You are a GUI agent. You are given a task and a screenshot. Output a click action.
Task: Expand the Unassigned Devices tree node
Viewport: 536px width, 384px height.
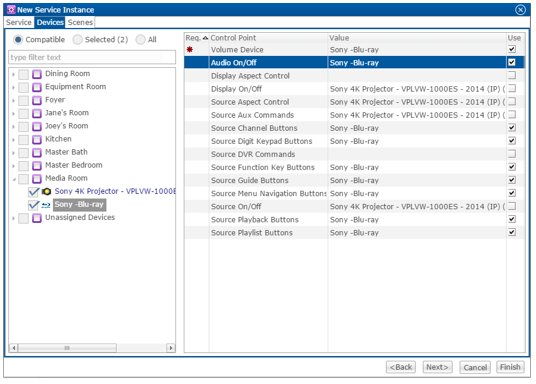(x=13, y=218)
